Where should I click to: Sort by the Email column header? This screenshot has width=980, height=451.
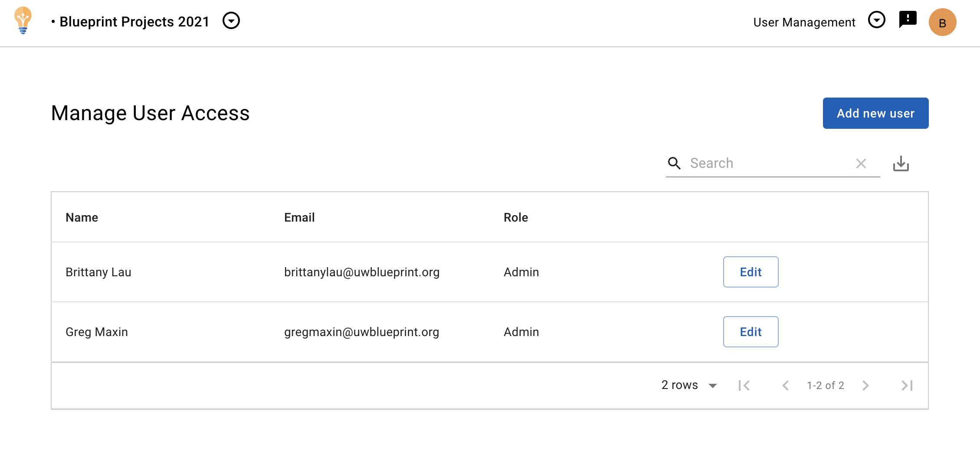(x=299, y=217)
